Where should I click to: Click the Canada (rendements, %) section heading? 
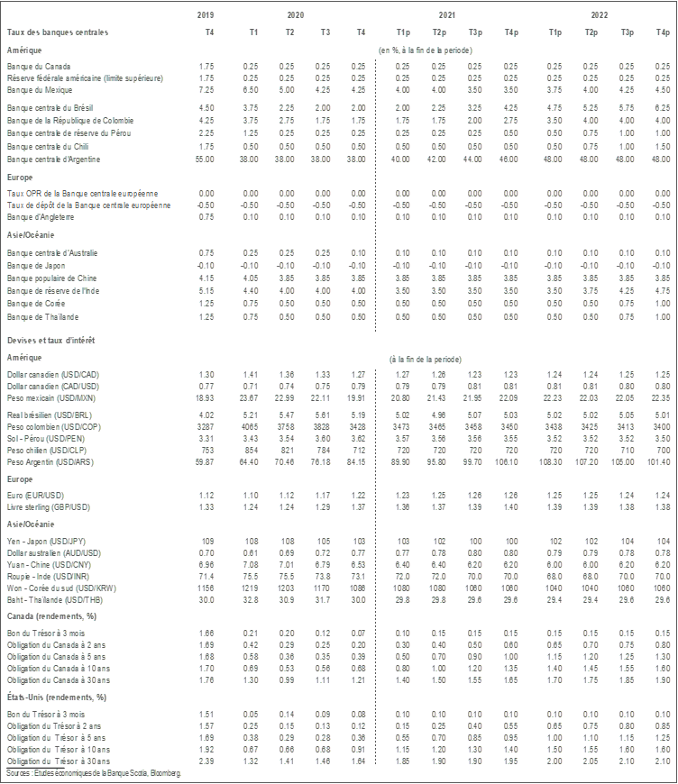pyautogui.click(x=53, y=615)
